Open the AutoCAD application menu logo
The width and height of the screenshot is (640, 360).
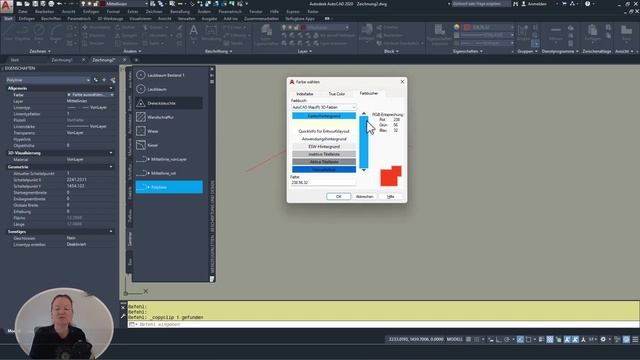tap(6, 6)
